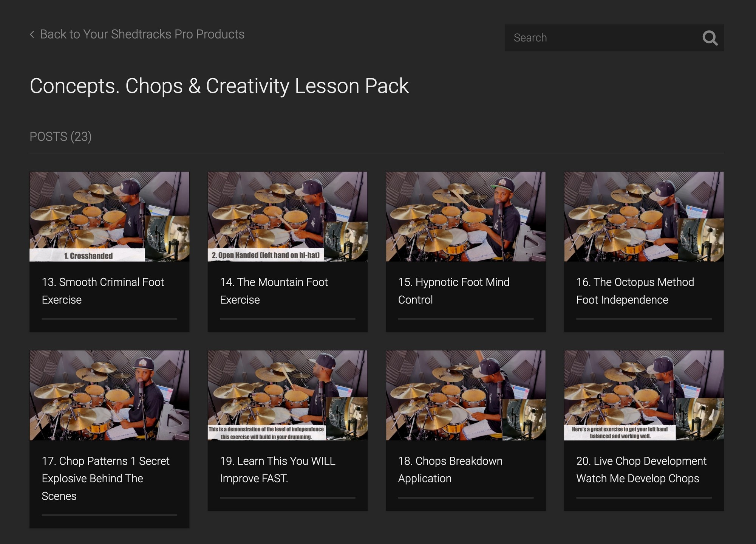Open Learn This You WILL Improve thumbnail
The image size is (756, 544).
[287, 395]
